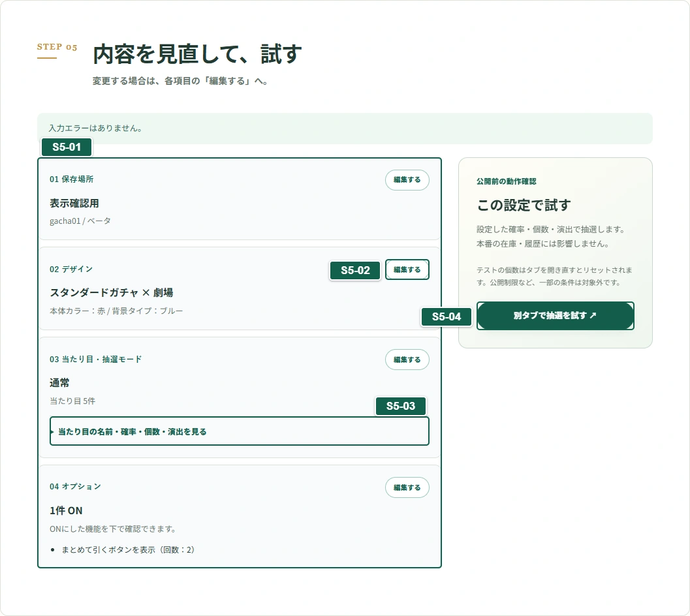This screenshot has width=690, height=616.
Task: Edit the 02 デザイン section
Action: (x=407, y=269)
